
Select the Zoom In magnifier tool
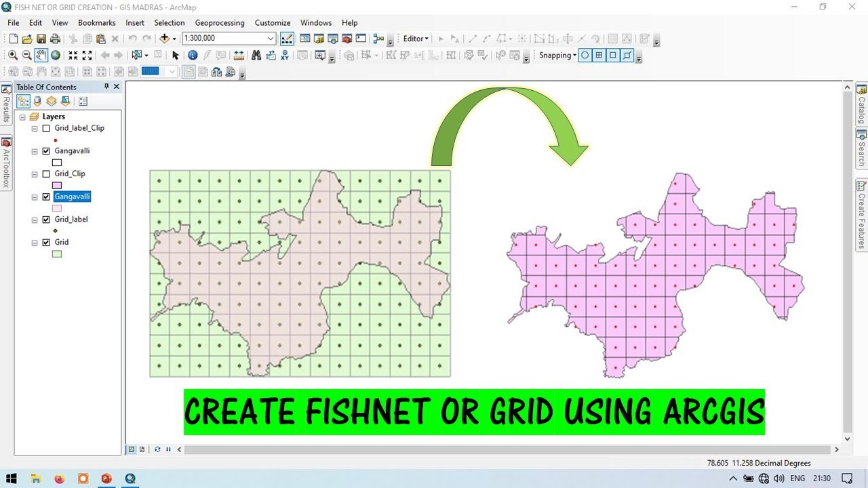pos(13,55)
